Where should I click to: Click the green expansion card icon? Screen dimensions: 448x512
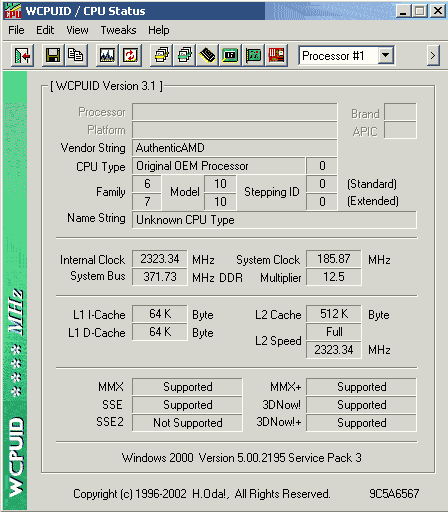coord(253,55)
